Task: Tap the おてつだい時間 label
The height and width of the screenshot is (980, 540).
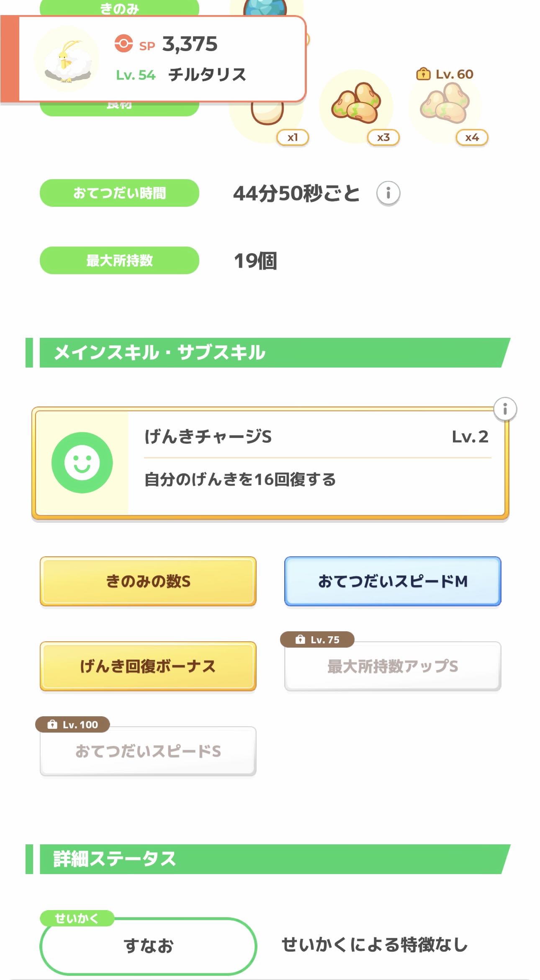Action: pyautogui.click(x=119, y=193)
